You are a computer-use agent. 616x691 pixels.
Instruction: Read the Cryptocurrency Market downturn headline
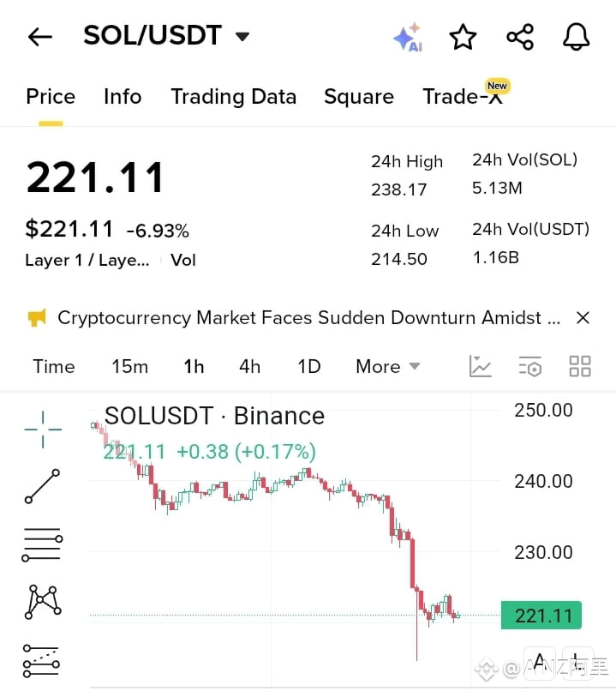tap(309, 318)
